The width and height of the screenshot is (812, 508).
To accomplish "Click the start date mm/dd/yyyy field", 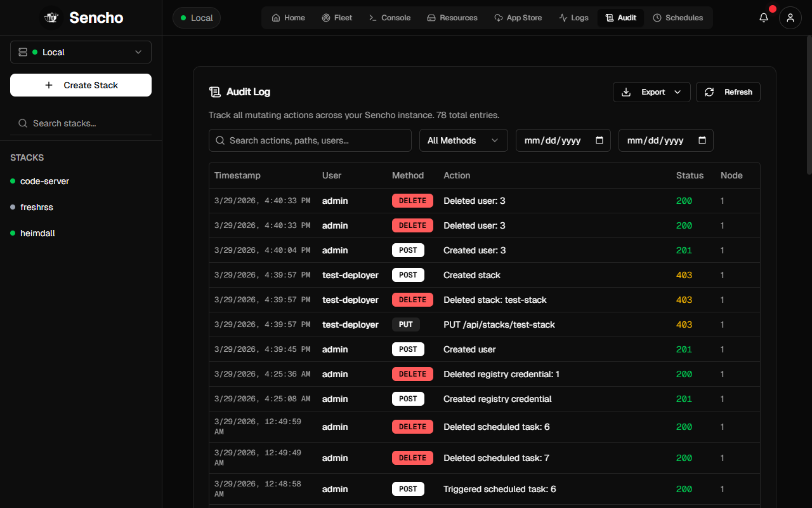I will (x=563, y=140).
